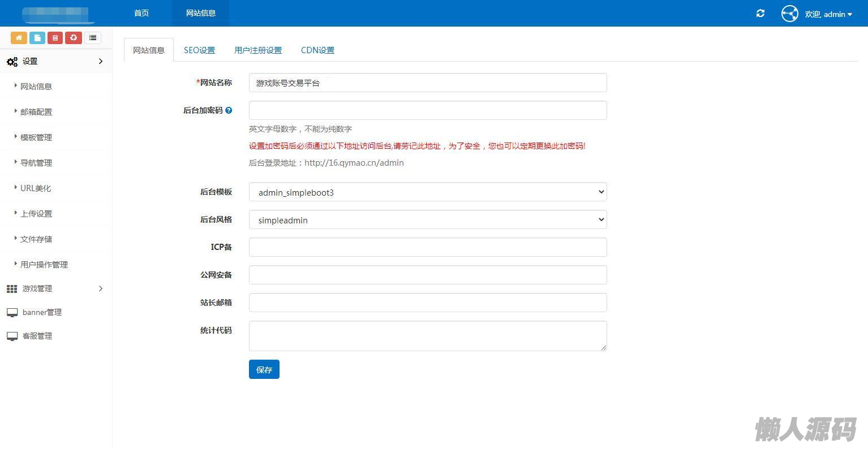Click the blue file document icon
The width and height of the screenshot is (868, 449).
pos(37,38)
